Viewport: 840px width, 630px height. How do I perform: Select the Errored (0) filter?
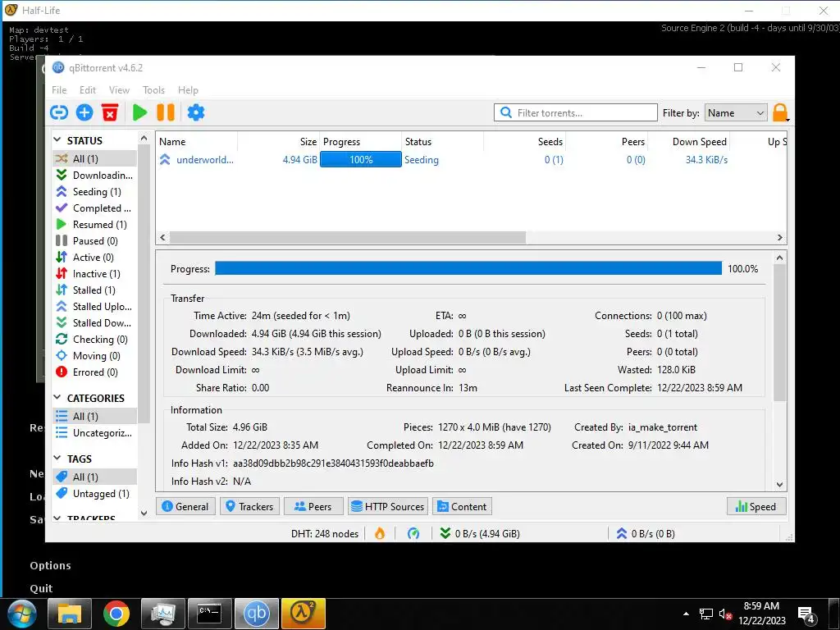(x=94, y=372)
